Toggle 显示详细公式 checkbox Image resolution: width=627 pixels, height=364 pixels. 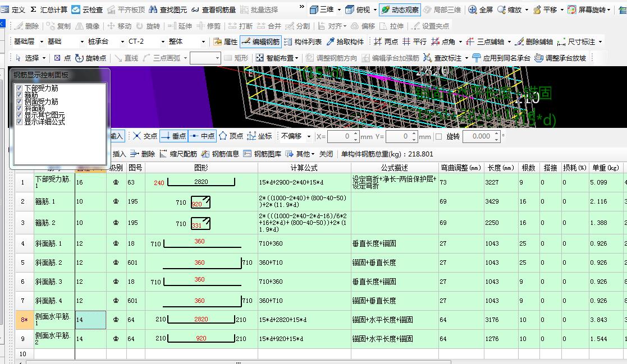coord(19,122)
